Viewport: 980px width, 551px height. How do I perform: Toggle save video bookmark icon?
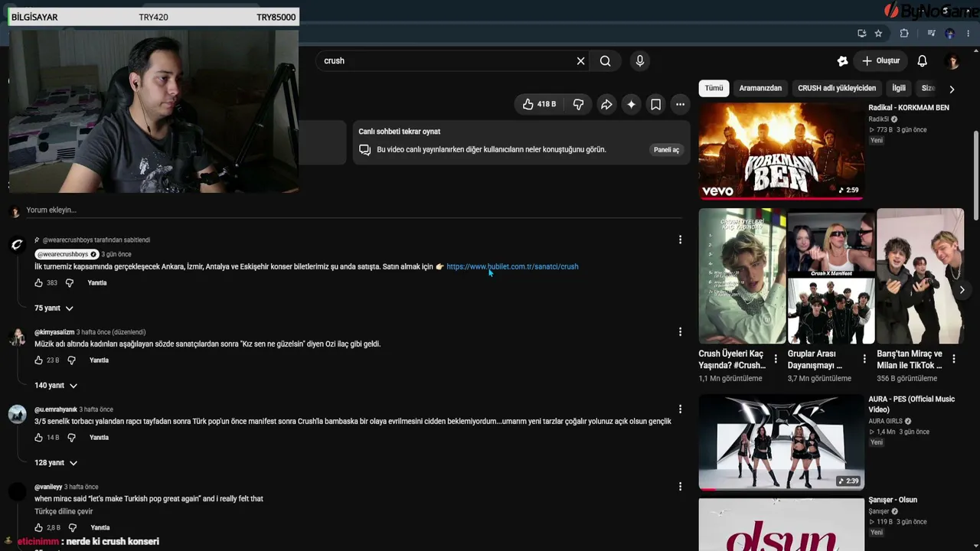click(x=655, y=105)
